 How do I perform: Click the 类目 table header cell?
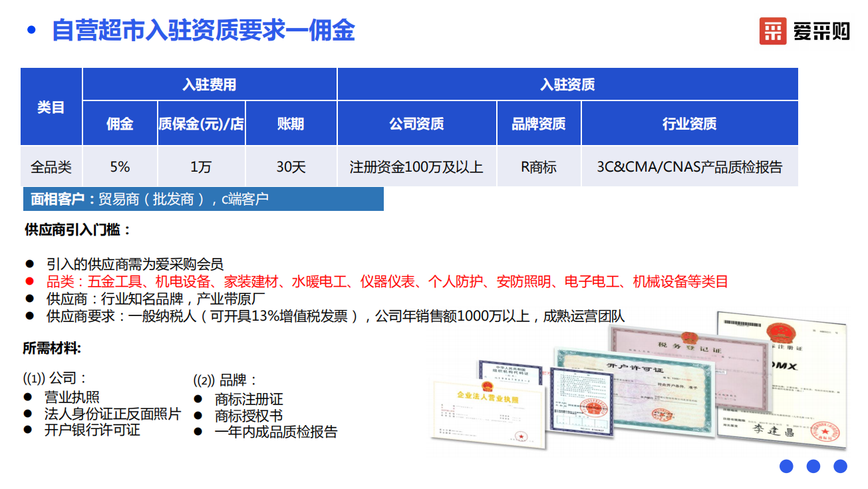(51, 106)
